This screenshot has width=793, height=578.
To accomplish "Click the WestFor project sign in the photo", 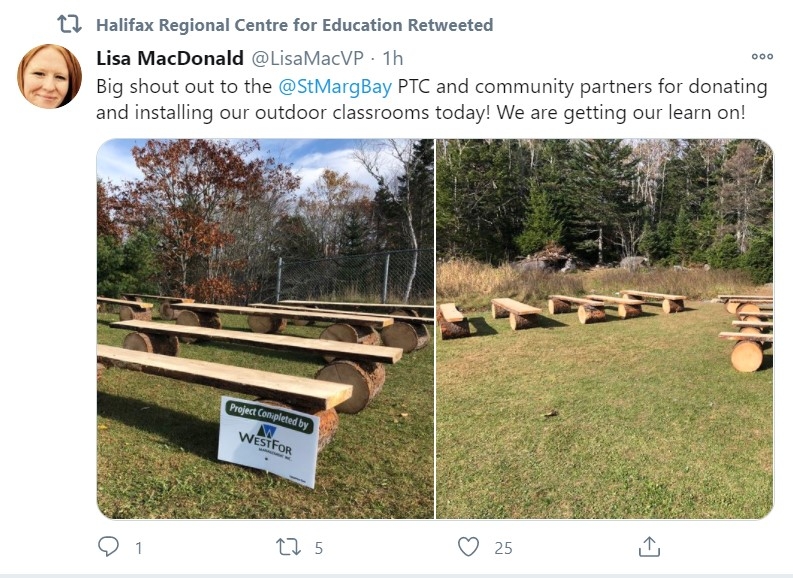I will click(268, 440).
